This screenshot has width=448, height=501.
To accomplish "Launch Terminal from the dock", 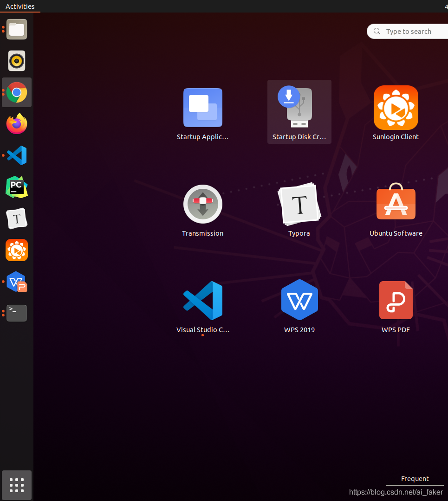I will (x=17, y=313).
